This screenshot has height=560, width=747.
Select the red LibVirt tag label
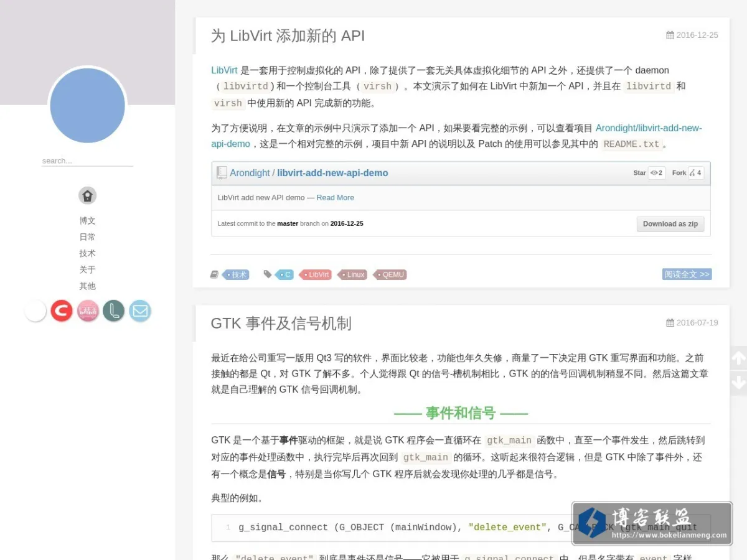316,274
